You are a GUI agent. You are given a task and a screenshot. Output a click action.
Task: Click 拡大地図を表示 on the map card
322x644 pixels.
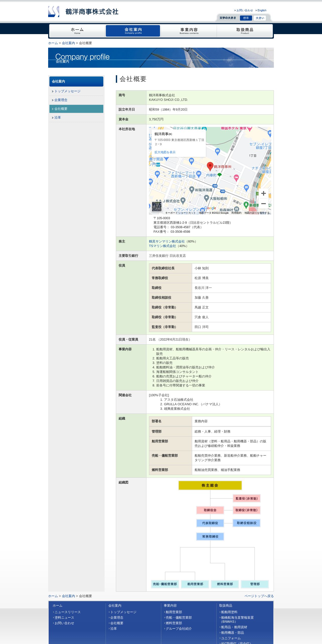click(x=165, y=152)
